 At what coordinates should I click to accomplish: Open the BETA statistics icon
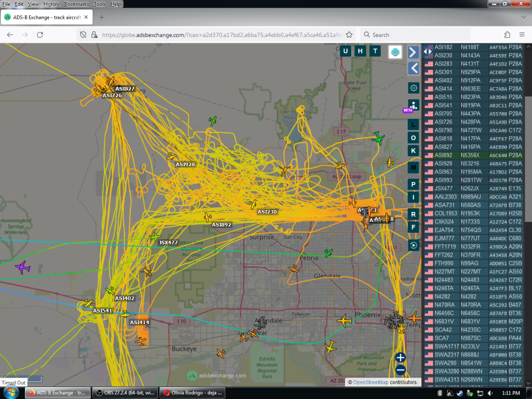coord(413,105)
